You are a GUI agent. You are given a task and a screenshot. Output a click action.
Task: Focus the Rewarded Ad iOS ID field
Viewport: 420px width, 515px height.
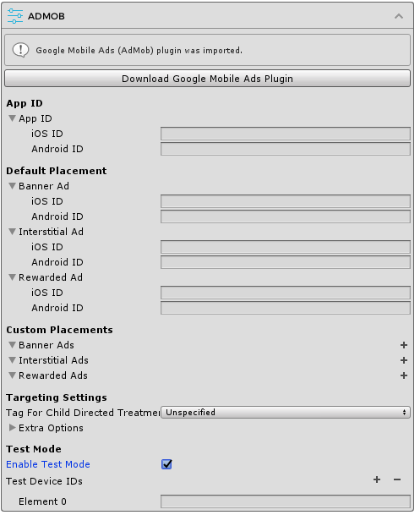point(286,293)
